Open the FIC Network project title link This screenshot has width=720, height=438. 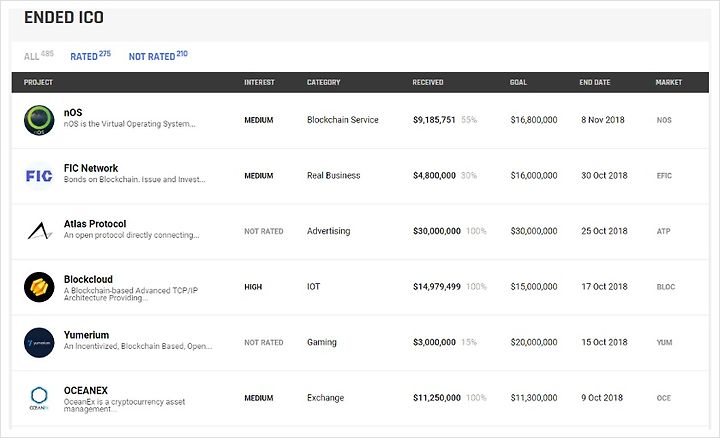91,168
